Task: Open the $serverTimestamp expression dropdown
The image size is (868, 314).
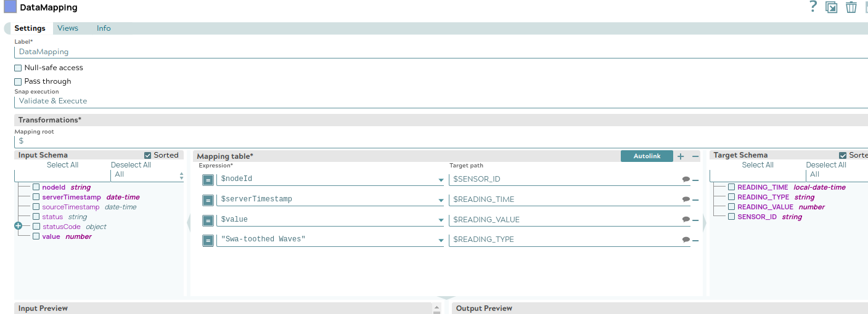Action: 441,200
